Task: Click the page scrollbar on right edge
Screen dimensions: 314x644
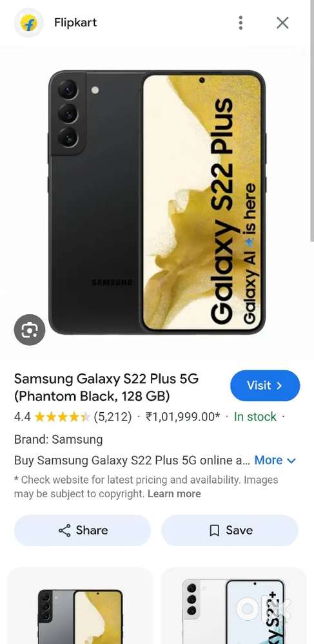Action: 311,123
